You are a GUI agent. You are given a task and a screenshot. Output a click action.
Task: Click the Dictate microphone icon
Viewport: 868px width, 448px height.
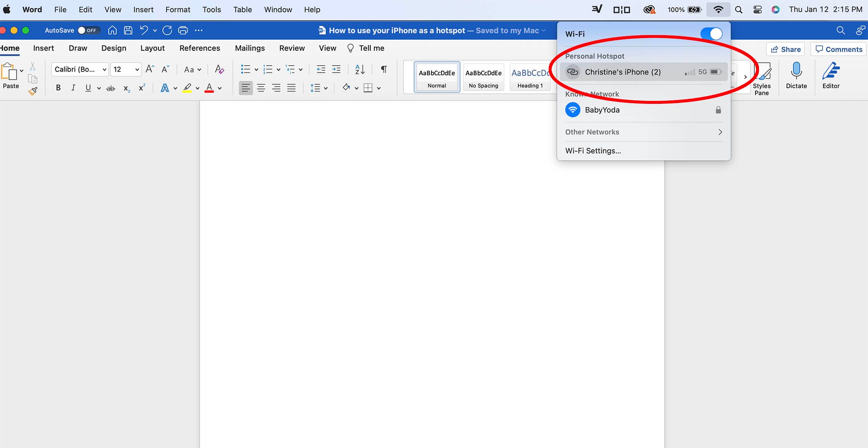coord(796,71)
